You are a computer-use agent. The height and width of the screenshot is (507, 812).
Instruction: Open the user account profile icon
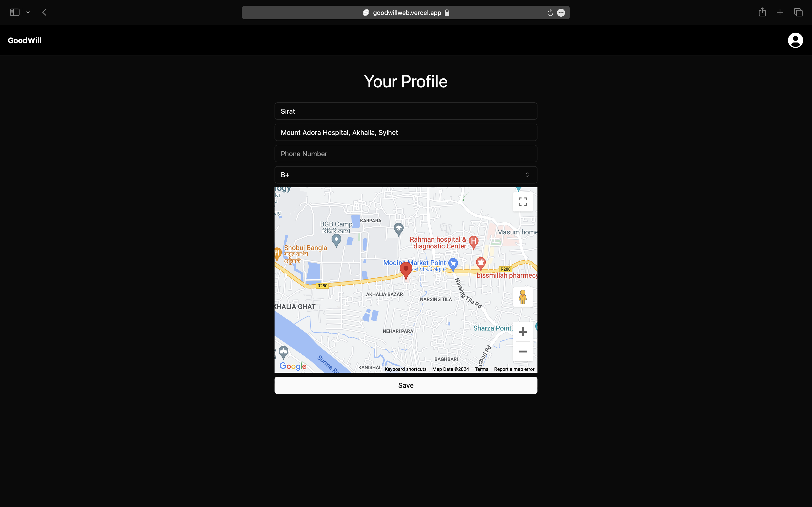point(795,40)
